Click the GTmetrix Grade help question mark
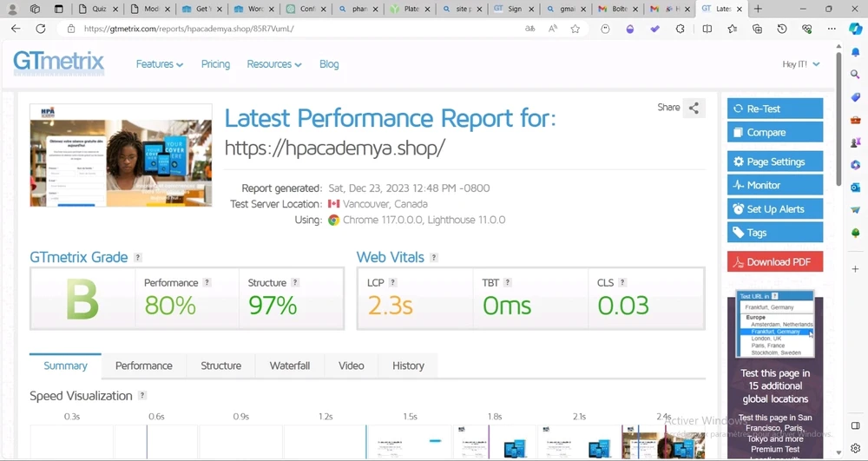868x461 pixels. click(138, 258)
